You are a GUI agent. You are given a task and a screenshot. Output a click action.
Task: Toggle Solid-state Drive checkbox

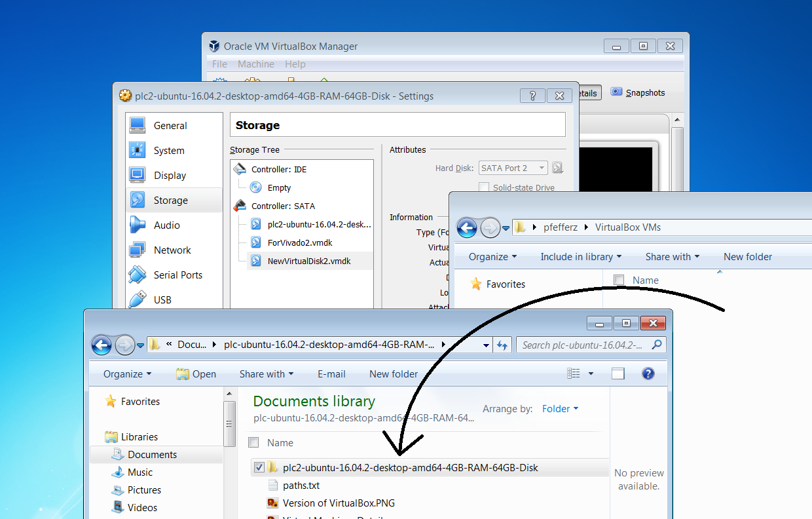484,187
